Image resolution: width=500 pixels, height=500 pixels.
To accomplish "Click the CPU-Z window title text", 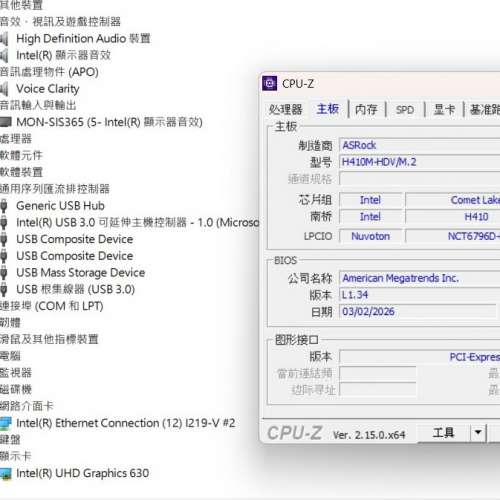I will (298, 84).
